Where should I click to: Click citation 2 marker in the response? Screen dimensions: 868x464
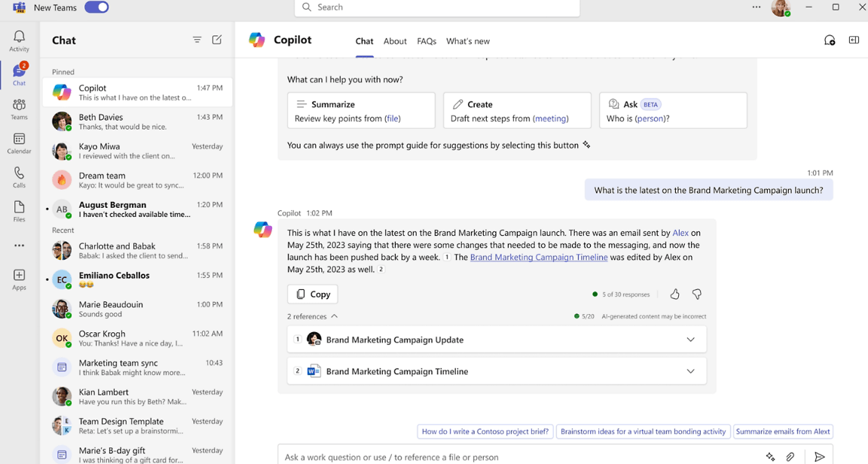pyautogui.click(x=381, y=269)
